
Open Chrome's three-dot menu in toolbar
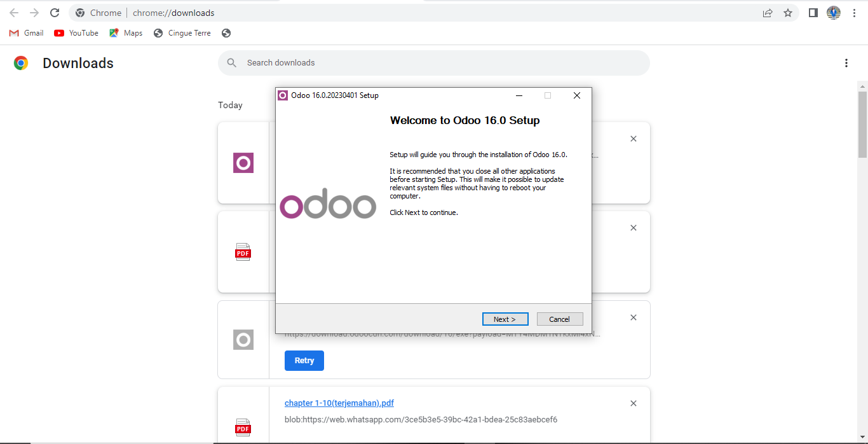pos(854,13)
